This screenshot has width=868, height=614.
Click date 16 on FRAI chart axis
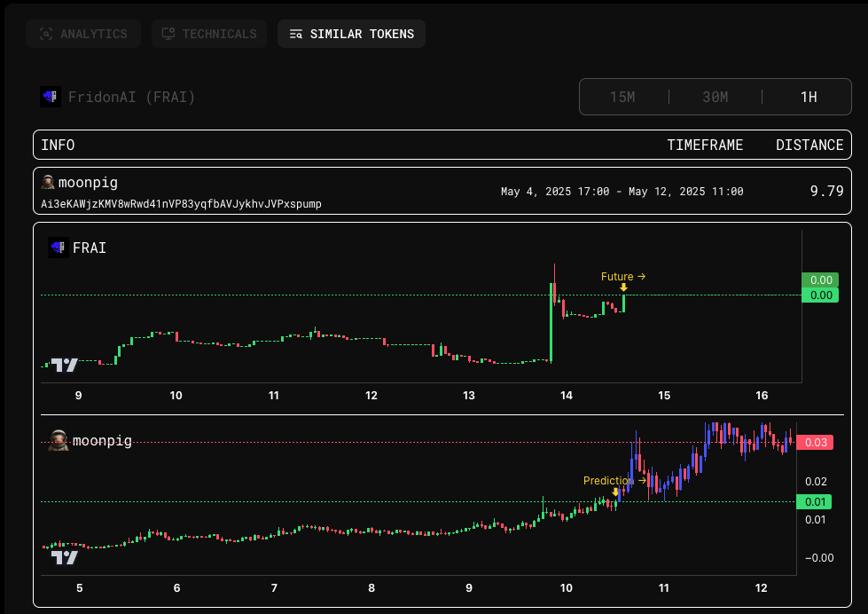pos(762,396)
